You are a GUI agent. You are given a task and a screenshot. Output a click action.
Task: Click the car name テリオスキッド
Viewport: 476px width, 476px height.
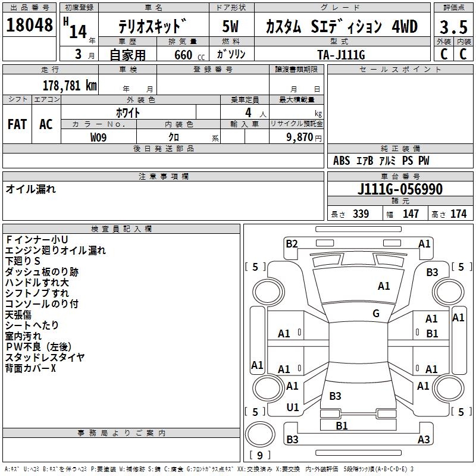tap(152, 27)
